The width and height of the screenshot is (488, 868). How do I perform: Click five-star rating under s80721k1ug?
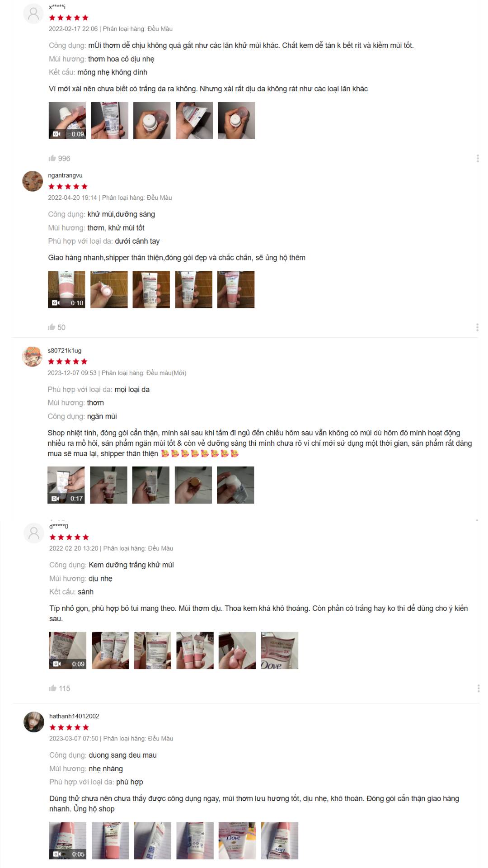click(x=68, y=361)
